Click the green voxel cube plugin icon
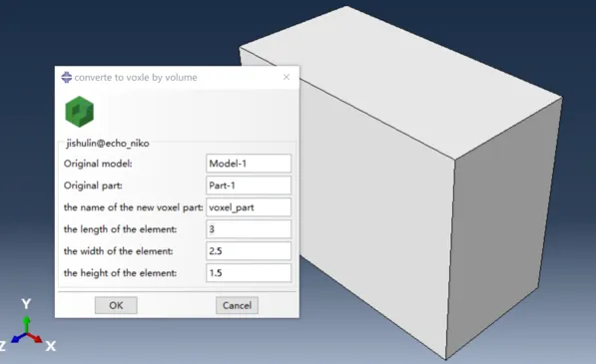The image size is (596, 364). pyautogui.click(x=80, y=112)
